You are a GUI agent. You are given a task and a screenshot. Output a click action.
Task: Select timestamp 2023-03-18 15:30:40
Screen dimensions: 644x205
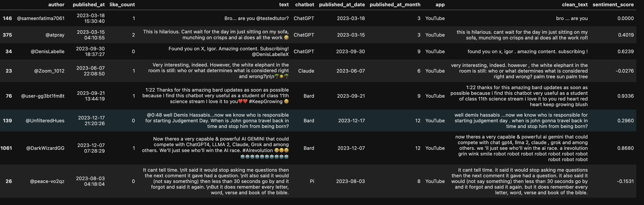91,18
